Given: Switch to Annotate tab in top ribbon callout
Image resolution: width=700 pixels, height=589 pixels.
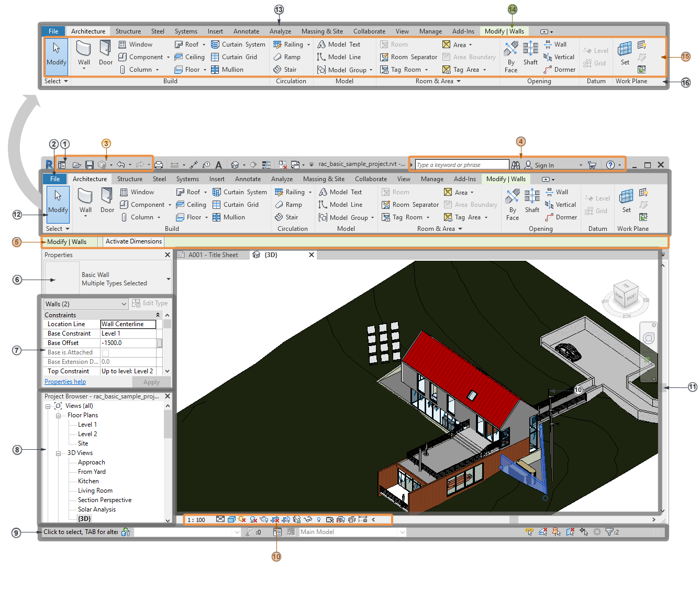Looking at the screenshot, I should pos(247,31).
